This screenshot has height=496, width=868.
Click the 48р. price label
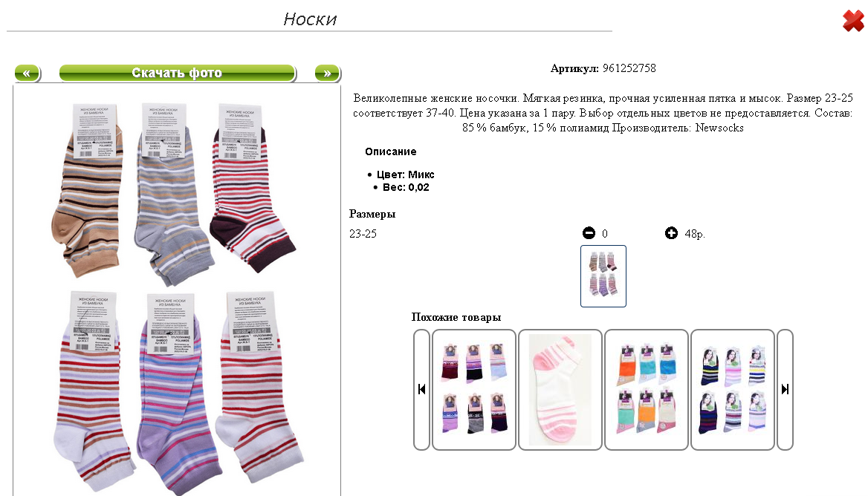[x=695, y=234]
